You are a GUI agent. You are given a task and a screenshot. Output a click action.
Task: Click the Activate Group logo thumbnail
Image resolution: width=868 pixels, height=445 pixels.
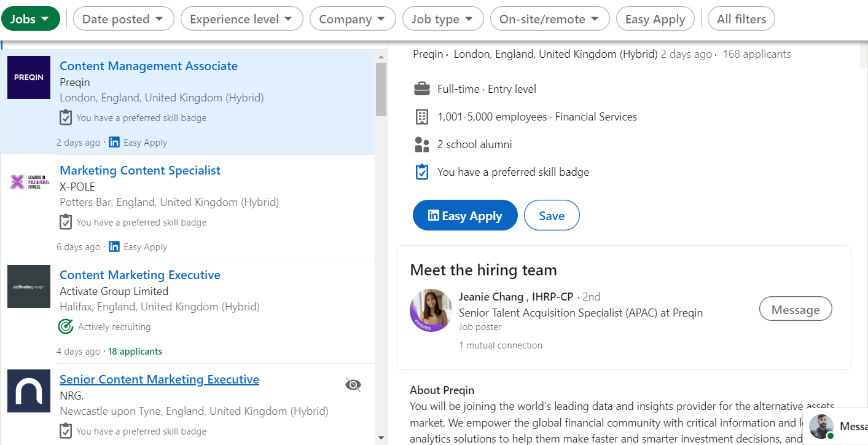point(29,286)
